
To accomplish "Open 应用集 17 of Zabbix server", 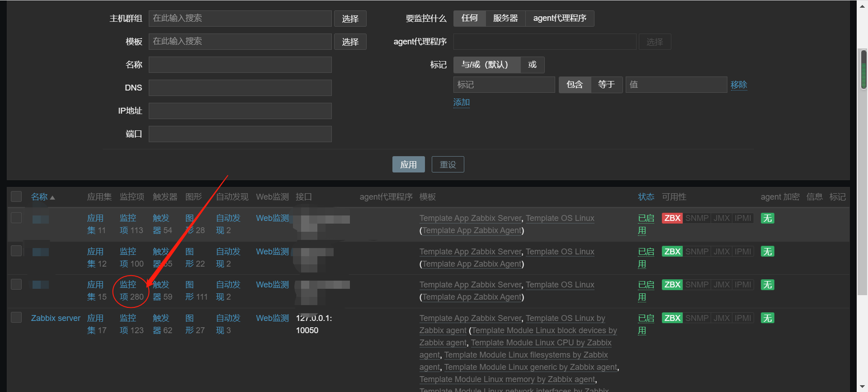I will [96, 324].
